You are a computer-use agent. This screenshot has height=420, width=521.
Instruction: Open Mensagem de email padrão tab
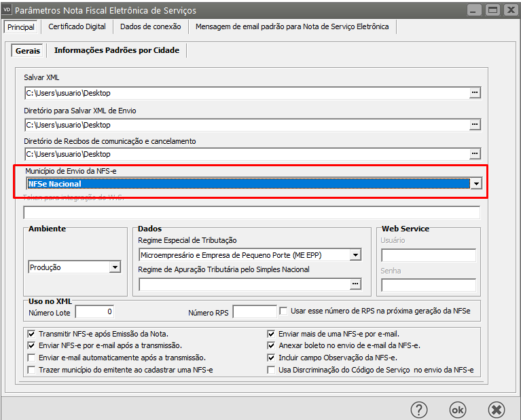tap(292, 26)
